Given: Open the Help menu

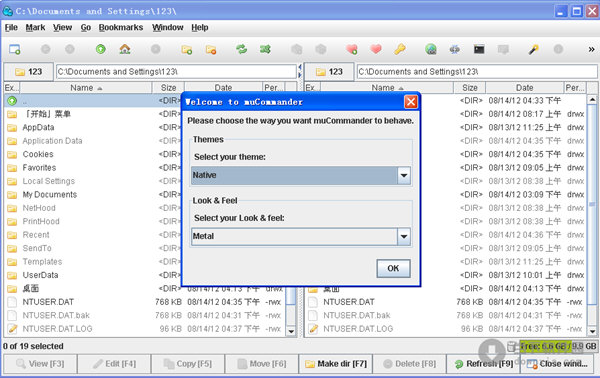Looking at the screenshot, I should [200, 28].
